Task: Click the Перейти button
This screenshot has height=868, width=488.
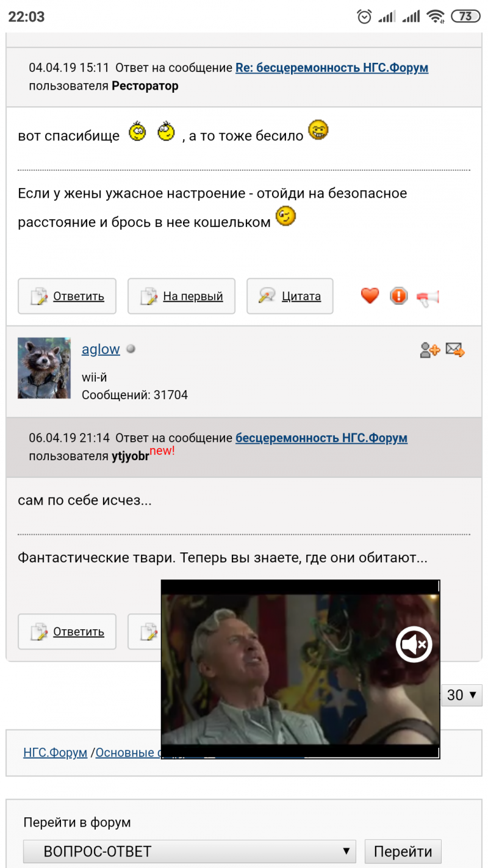Action: coord(403,851)
